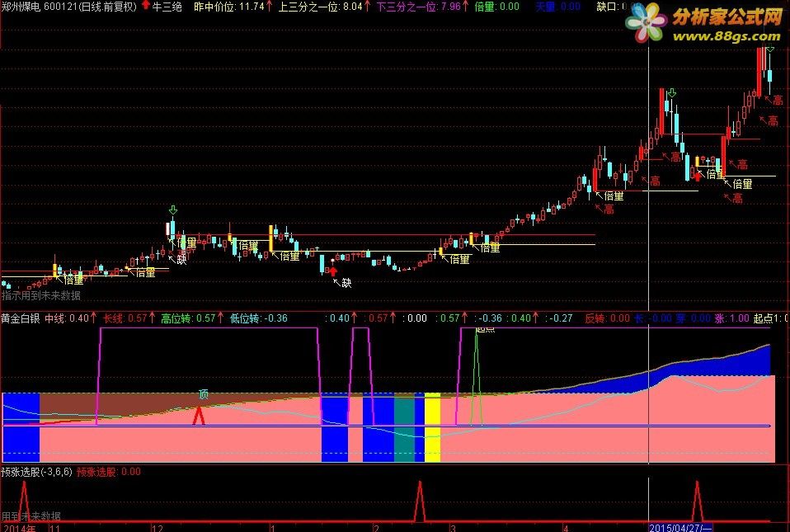790x532 pixels.
Task: Click the 天量: 0.00 value in the header
Action: point(557,6)
